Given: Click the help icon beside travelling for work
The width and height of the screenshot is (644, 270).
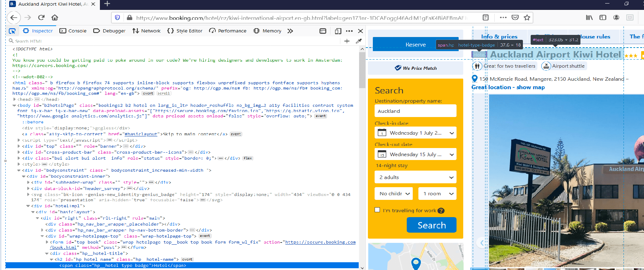Looking at the screenshot, I should (441, 211).
